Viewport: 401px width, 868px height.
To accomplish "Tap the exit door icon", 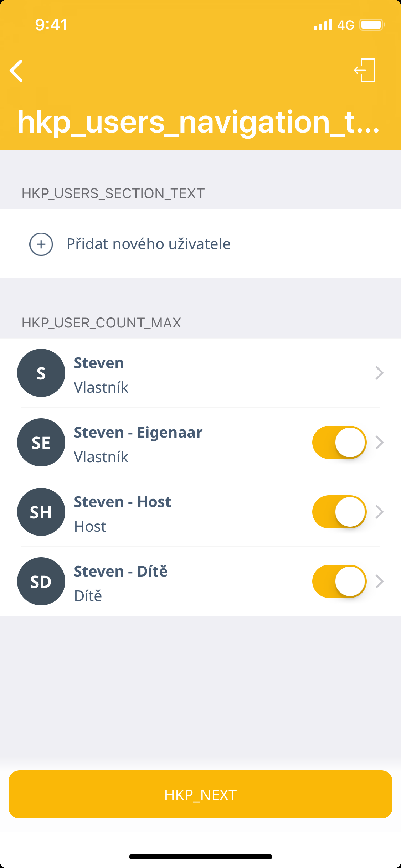I will [365, 70].
